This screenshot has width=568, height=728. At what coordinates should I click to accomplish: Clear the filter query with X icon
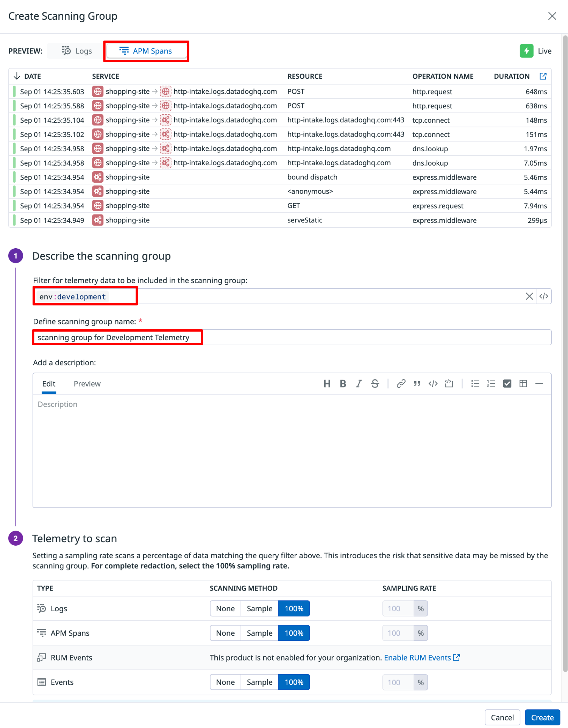[529, 296]
